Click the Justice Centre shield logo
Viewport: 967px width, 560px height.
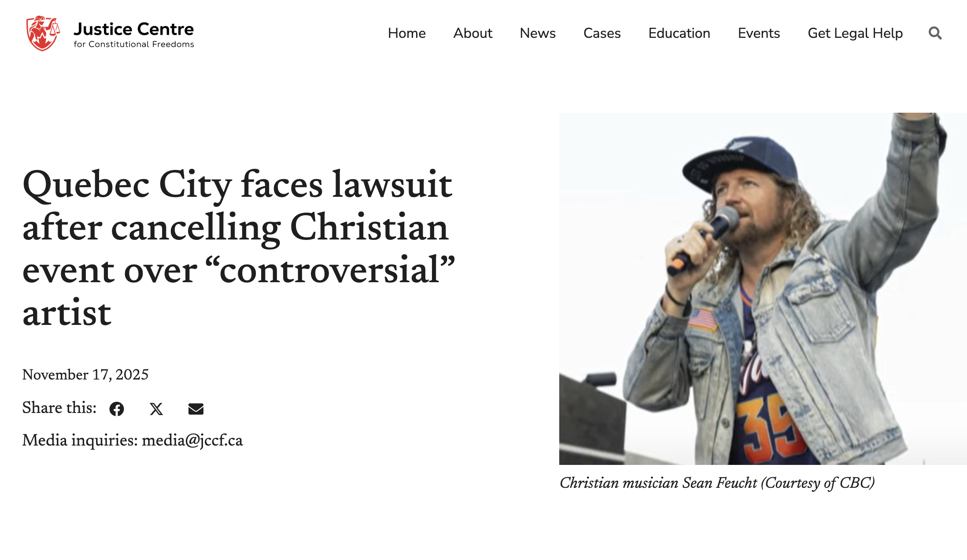pyautogui.click(x=43, y=33)
